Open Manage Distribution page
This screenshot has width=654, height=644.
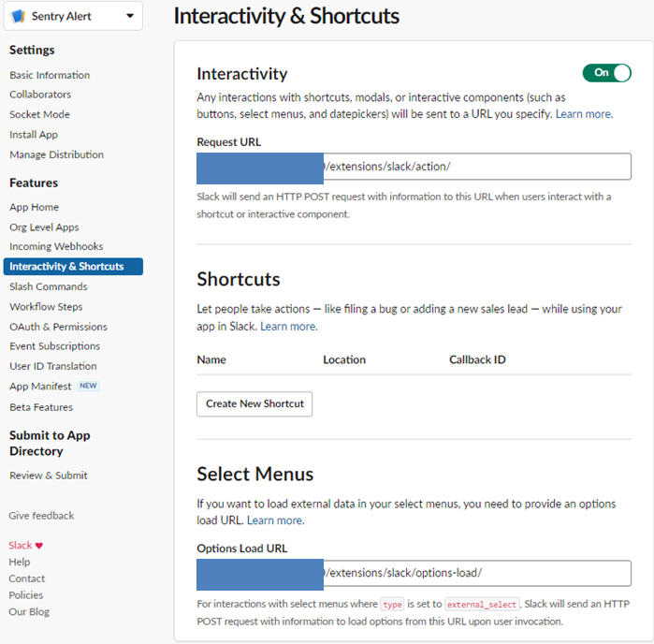pyautogui.click(x=57, y=154)
